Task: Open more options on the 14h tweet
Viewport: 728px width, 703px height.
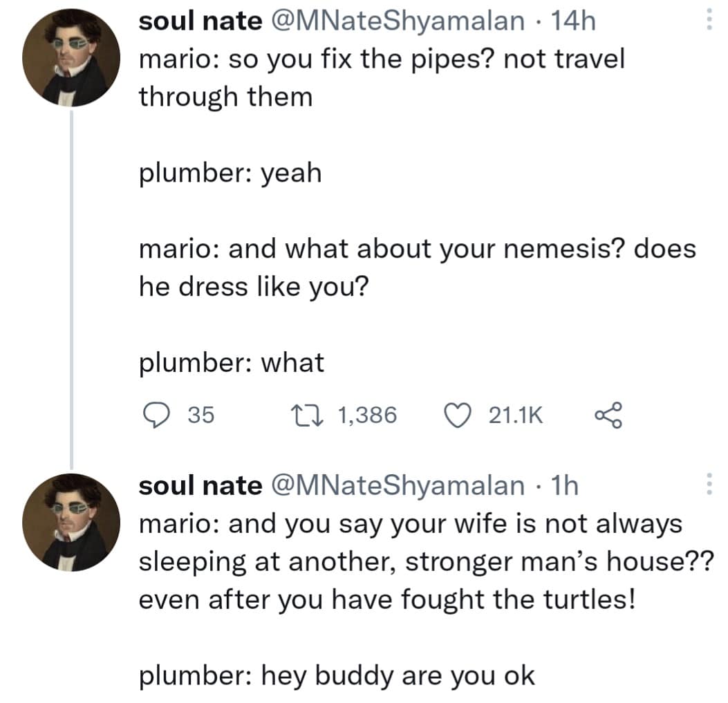Action: 708,21
